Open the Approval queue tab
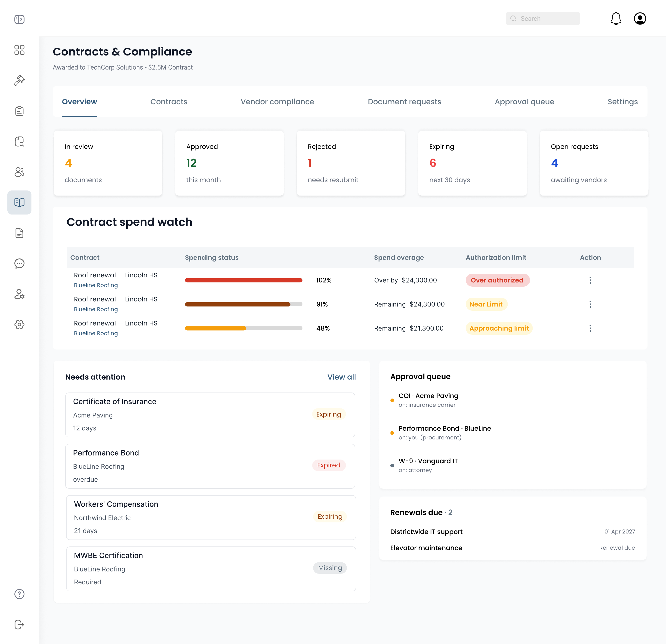The height and width of the screenshot is (644, 666). click(x=524, y=102)
